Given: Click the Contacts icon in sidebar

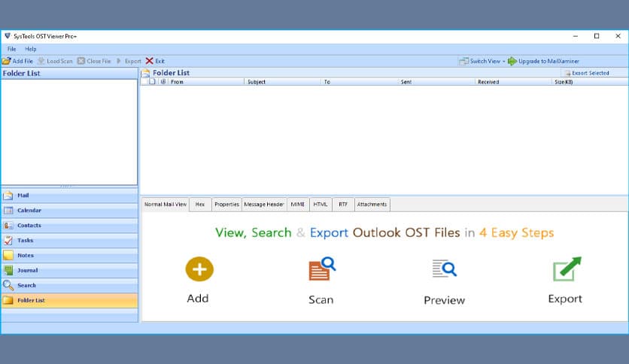Looking at the screenshot, I should 8,226.
